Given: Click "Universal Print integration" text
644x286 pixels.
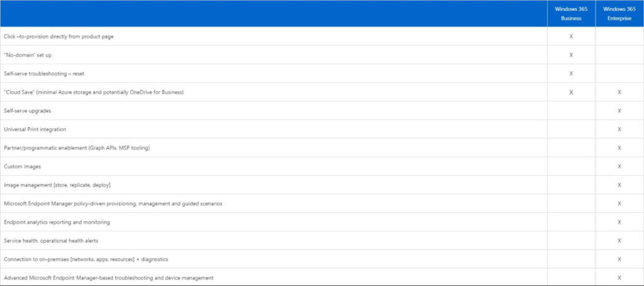Looking at the screenshot, I should pos(35,129).
